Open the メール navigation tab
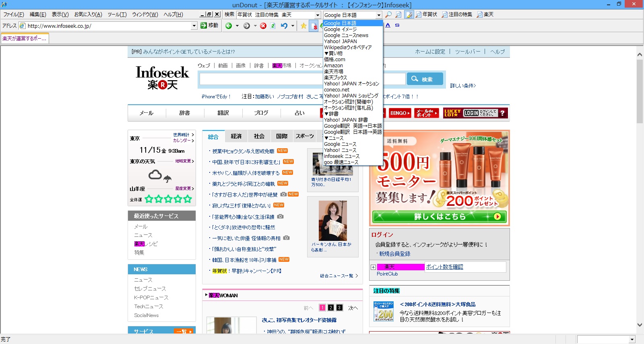Screen dimensions: 644x344 pos(147,113)
